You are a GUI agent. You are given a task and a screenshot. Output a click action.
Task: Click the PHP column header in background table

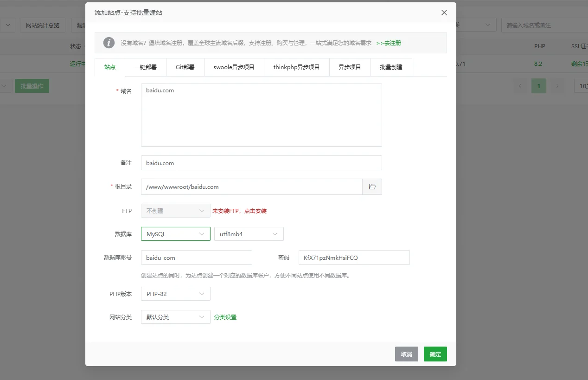pos(539,46)
